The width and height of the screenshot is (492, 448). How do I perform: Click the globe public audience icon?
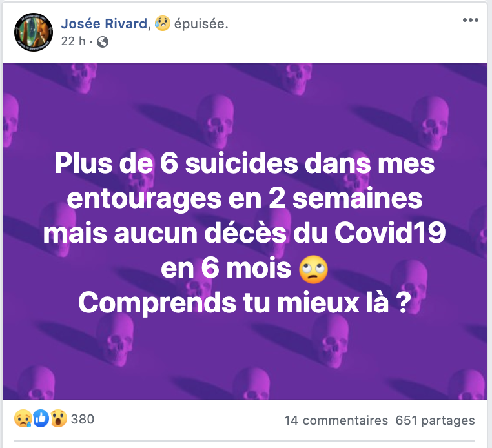[103, 42]
